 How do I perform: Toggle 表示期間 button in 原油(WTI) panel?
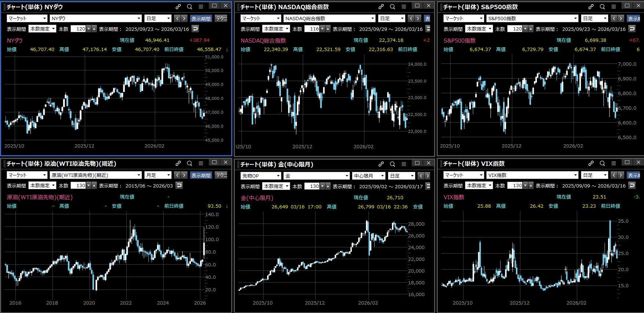tap(201, 175)
